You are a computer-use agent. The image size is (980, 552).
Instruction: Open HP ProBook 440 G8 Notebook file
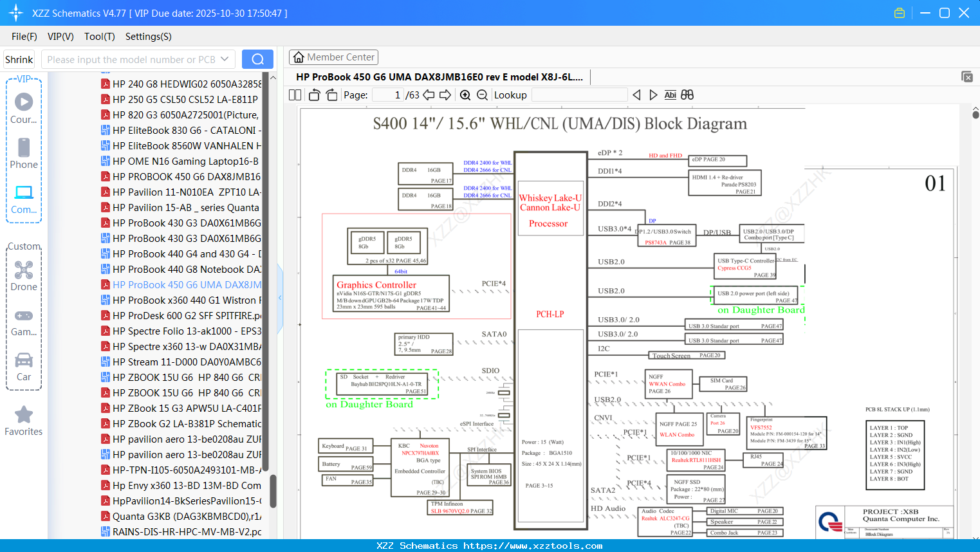181,269
